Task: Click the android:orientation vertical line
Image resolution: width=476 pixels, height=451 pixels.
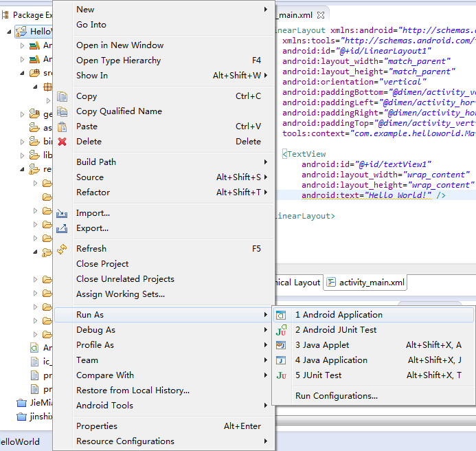Action: pos(354,82)
